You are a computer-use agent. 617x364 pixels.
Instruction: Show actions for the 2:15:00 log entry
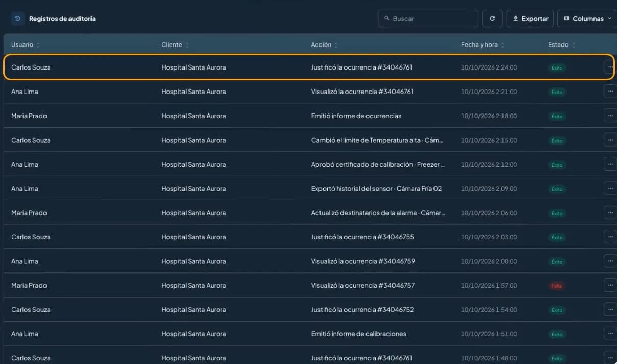[x=610, y=140]
